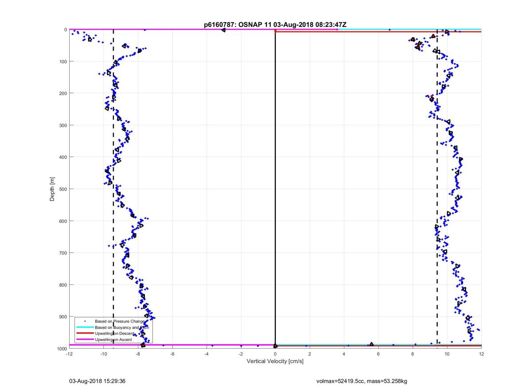Click the velocity axis tick label '4'
This screenshot has width=532, height=392.
344,354
